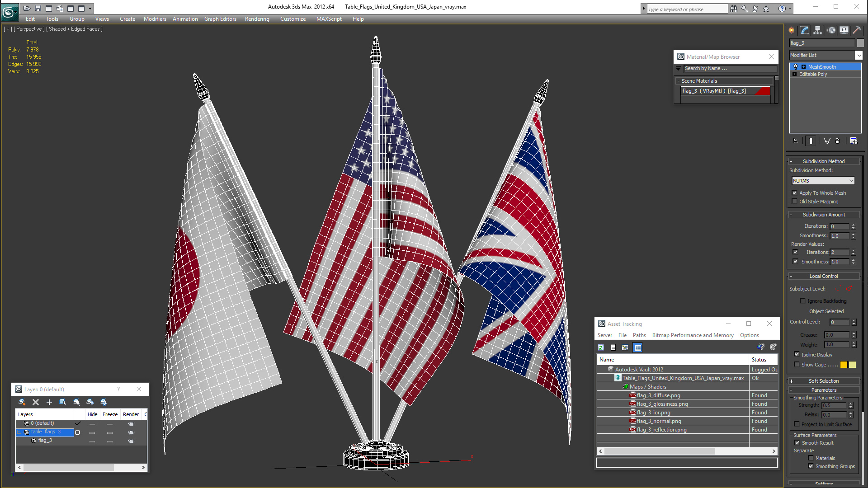Open the Graph Editors menu
The height and width of the screenshot is (488, 868).
(220, 19)
